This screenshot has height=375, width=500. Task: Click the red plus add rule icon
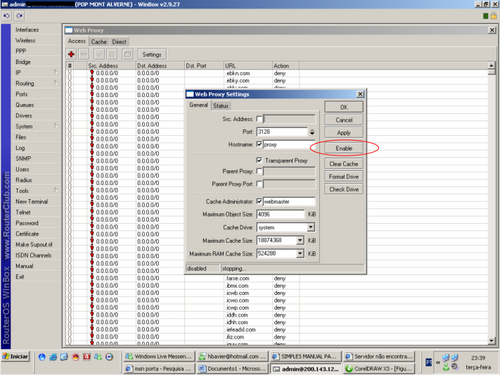pos(71,54)
